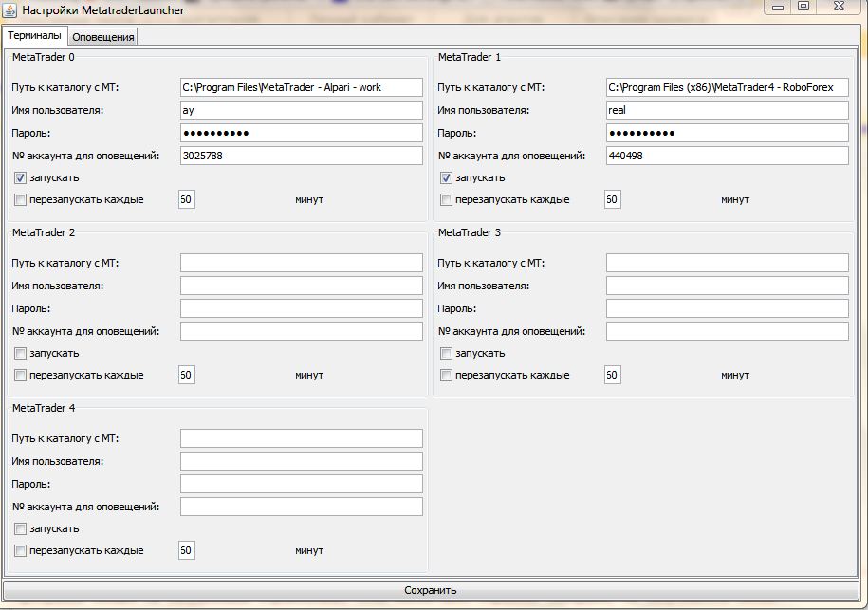Click MetaTrader 3 account number field

727,331
